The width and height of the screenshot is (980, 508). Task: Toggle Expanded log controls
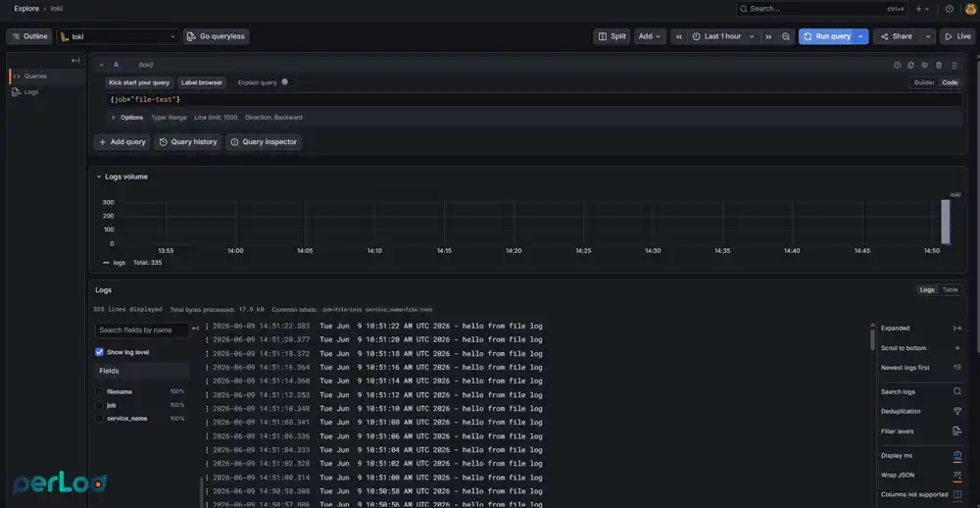[x=922, y=329]
